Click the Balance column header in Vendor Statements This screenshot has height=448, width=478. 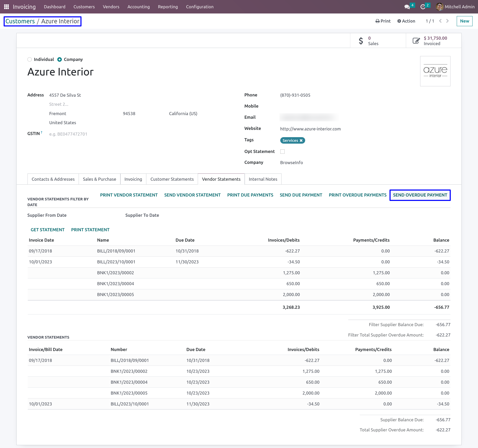(441, 349)
